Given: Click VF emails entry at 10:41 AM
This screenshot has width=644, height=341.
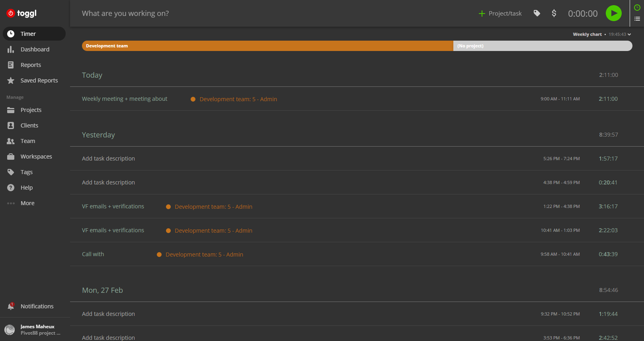Looking at the screenshot, I should tap(113, 230).
